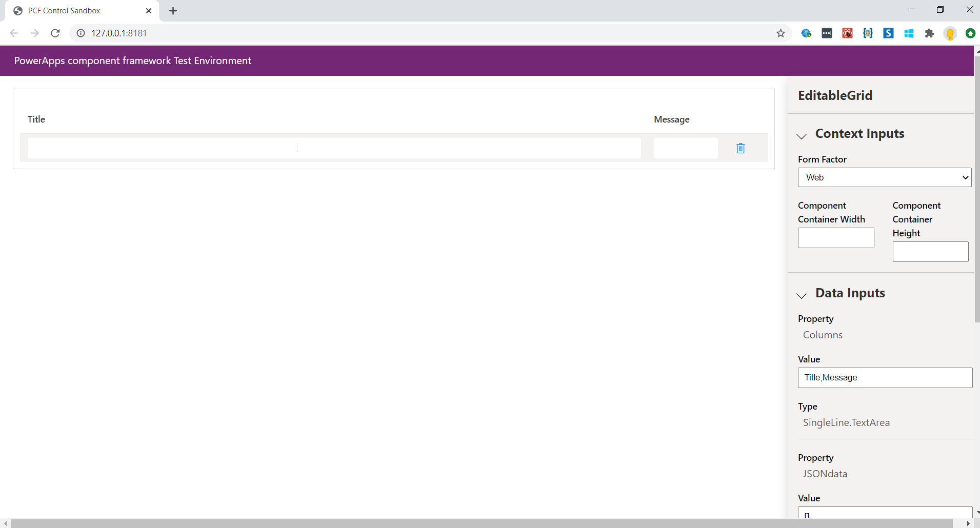Open the Extensions puzzle piece menu
Screen dimensions: 980x528
(929, 33)
